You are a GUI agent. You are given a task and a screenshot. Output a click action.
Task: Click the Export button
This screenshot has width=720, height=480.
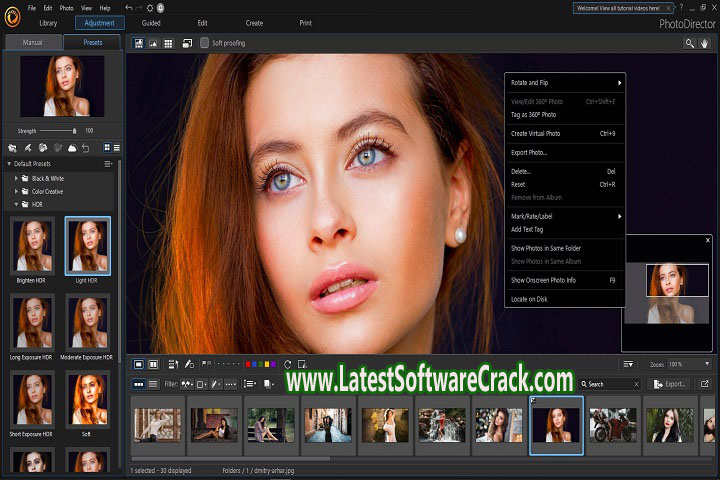pos(670,384)
